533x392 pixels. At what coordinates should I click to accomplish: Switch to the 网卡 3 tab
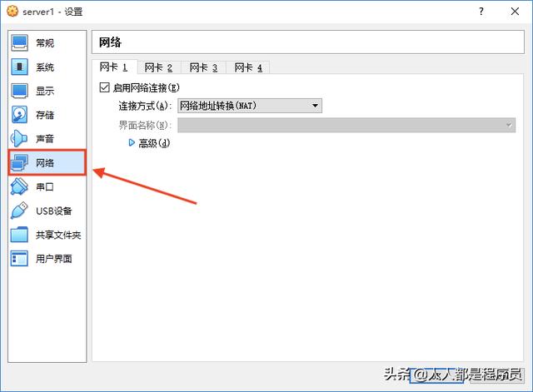tap(203, 67)
